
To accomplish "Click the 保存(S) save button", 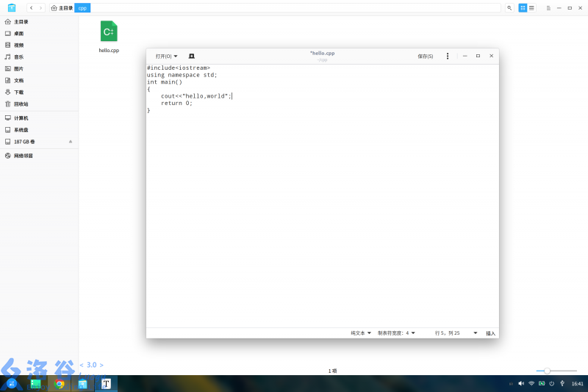I will click(425, 56).
